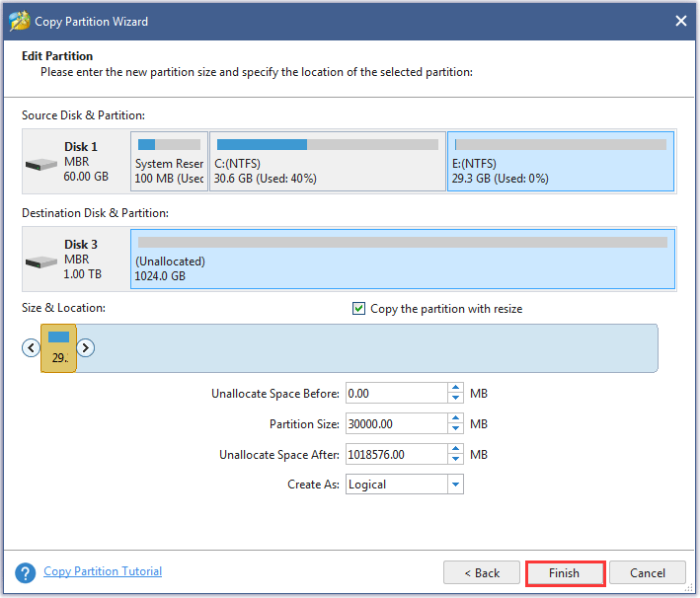Click the Partition Size input field

(x=397, y=423)
